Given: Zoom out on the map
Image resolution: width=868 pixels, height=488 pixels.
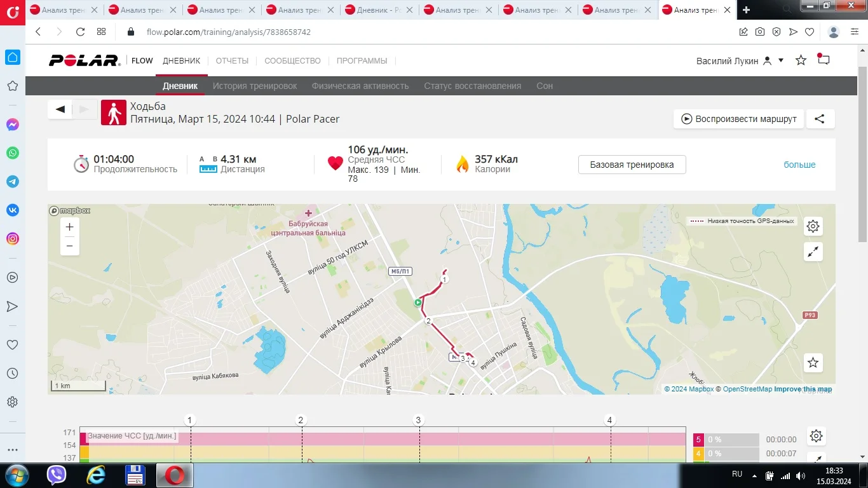Looking at the screenshot, I should tap(70, 246).
